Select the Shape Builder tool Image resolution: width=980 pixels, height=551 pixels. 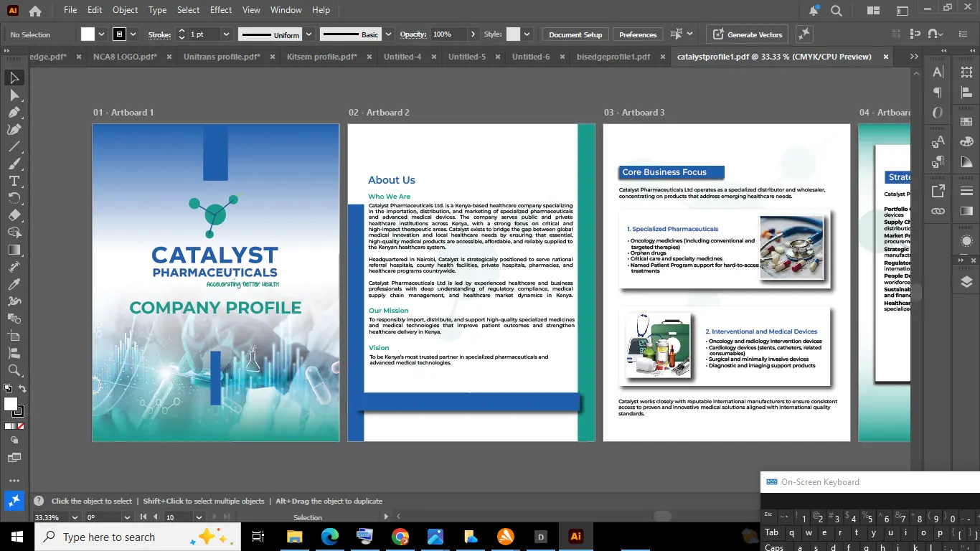[14, 232]
